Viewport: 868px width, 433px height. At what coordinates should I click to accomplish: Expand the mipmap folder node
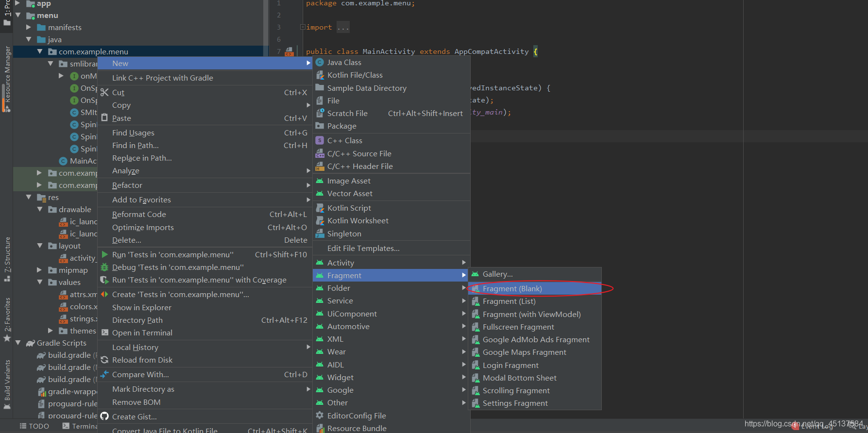40,270
